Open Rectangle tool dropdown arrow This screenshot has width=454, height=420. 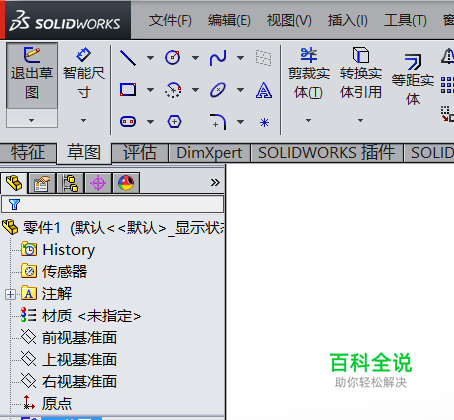[x=150, y=90]
